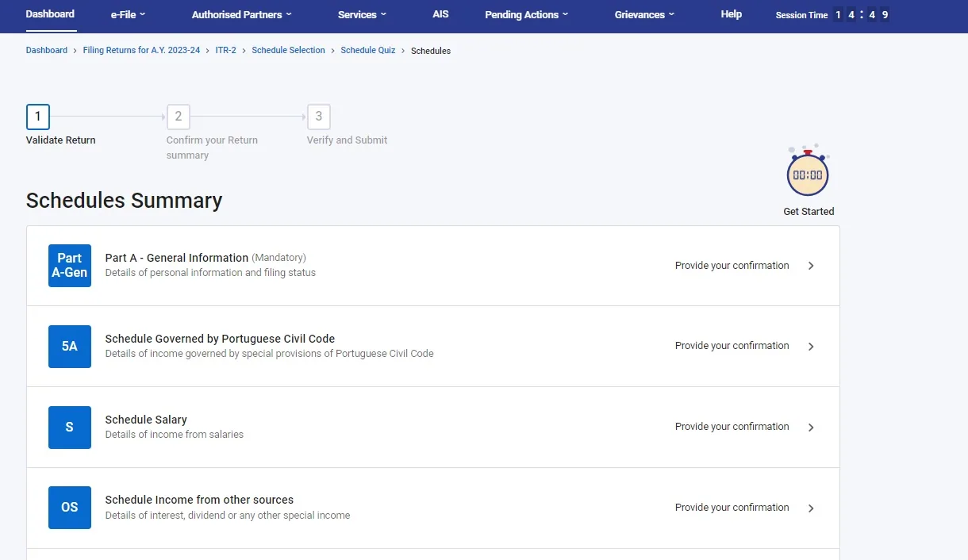Click 'Details of personal information and filing status'

[x=210, y=273]
